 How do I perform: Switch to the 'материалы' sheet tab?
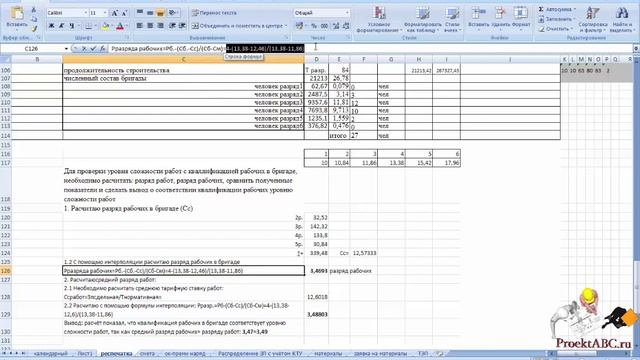click(328, 353)
